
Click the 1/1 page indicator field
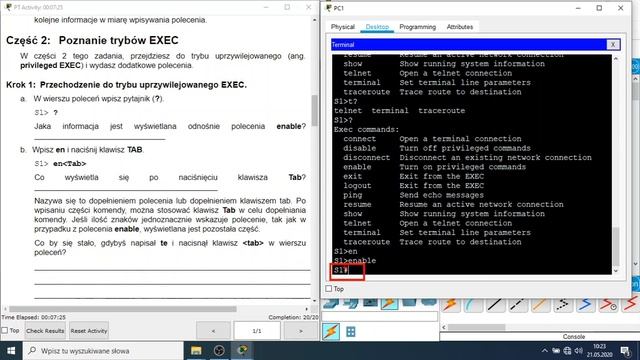257,331
